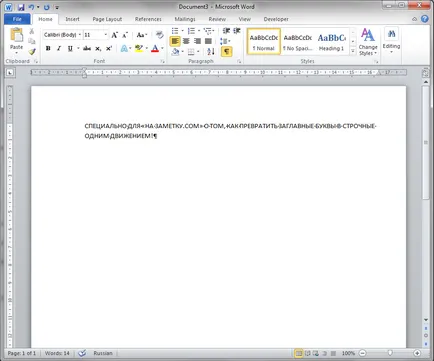This screenshot has height=361, width=434.
Task: Apply superscript formatting
Action: point(109,49)
